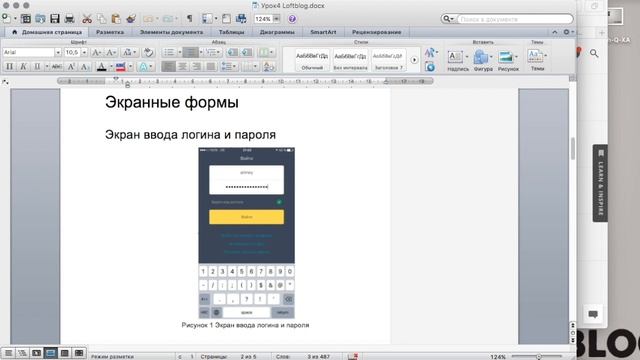Screen dimensions: 640x360
Task: Click the increase indent icon
Action: point(247,52)
